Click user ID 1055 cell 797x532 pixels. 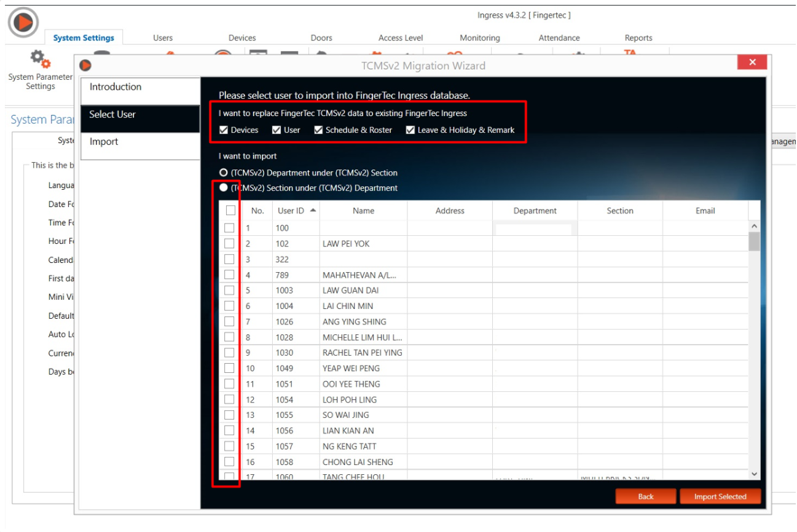coord(296,415)
